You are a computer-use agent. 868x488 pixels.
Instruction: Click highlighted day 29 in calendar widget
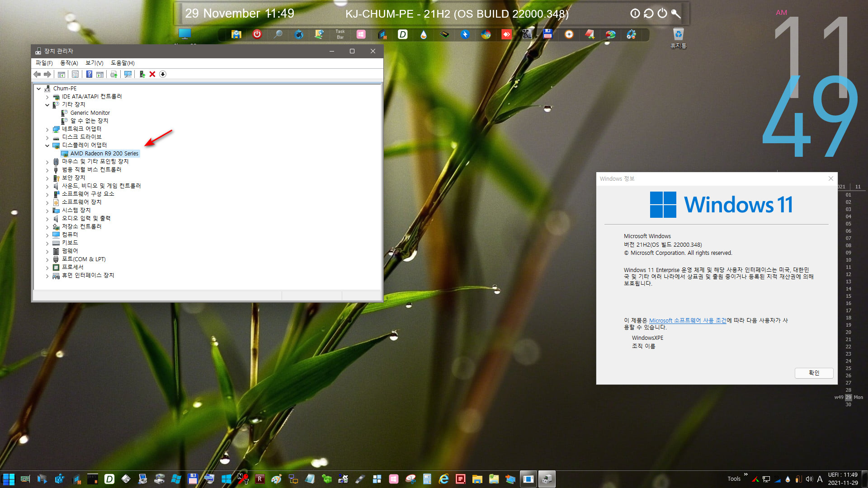(848, 398)
